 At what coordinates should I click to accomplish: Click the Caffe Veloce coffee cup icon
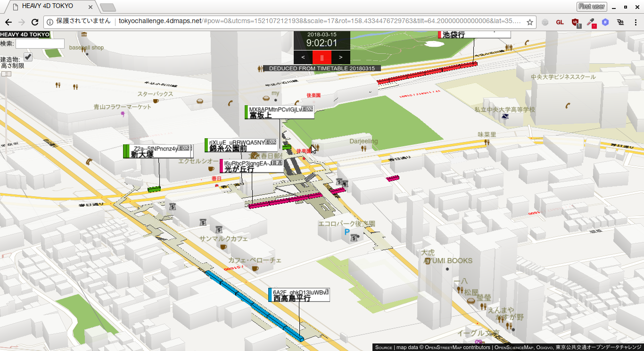255,268
